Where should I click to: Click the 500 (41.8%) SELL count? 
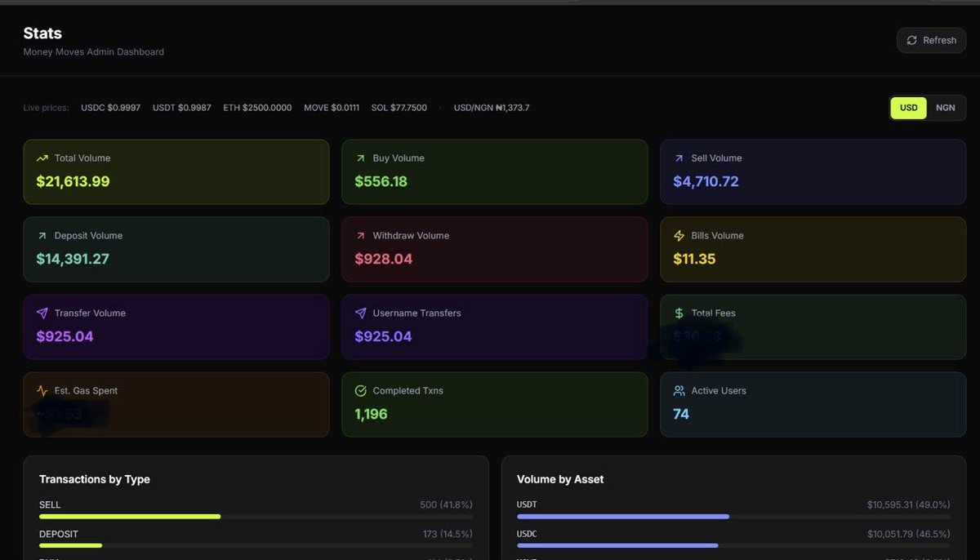446,505
